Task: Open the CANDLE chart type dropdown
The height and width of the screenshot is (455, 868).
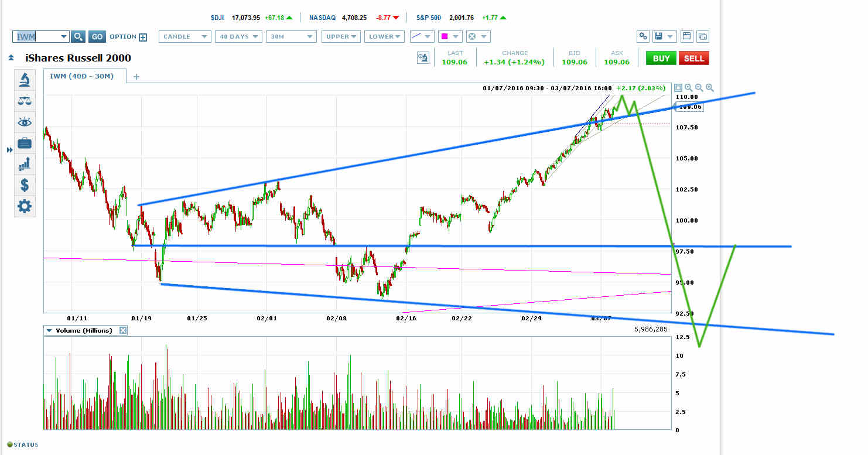Action: click(185, 36)
